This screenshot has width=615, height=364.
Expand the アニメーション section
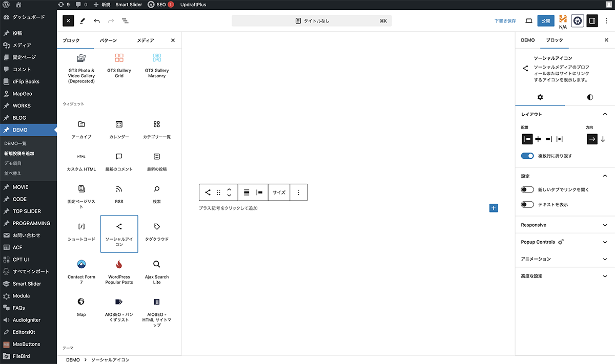564,259
